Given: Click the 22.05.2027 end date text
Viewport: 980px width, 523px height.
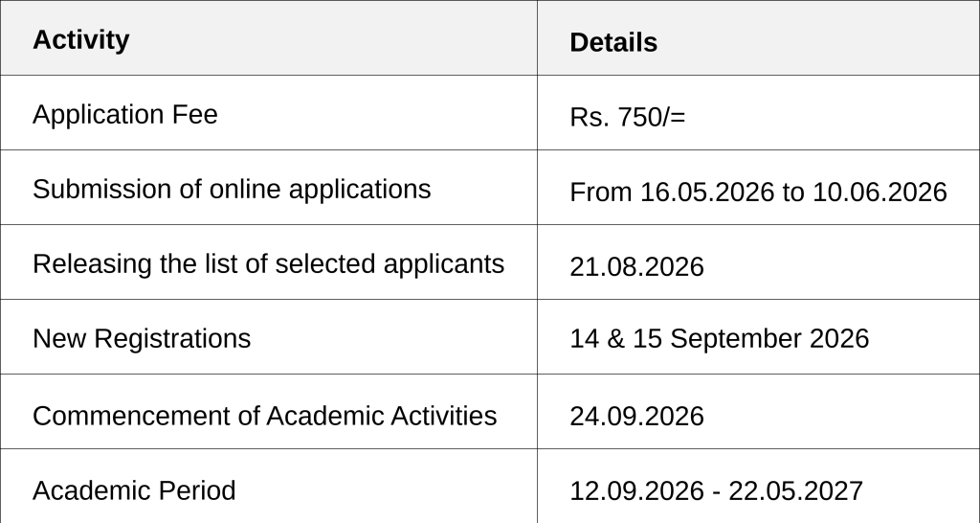Looking at the screenshot, I should coord(795,490).
